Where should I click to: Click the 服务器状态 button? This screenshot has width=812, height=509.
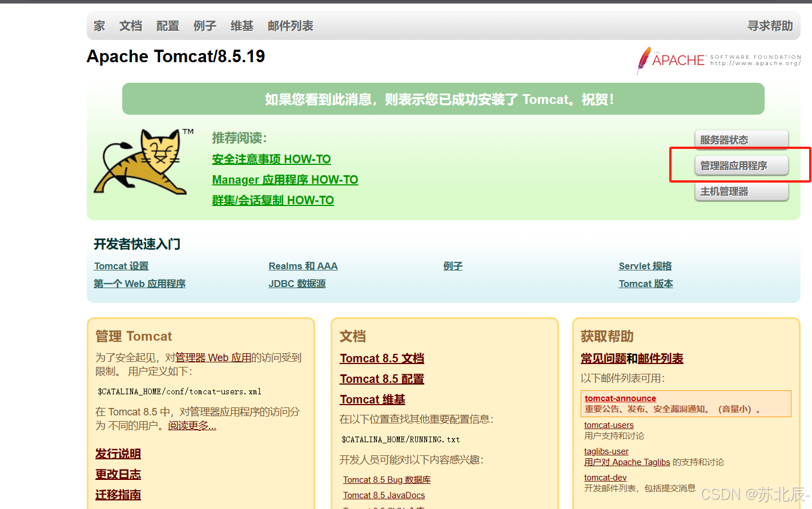click(x=741, y=140)
